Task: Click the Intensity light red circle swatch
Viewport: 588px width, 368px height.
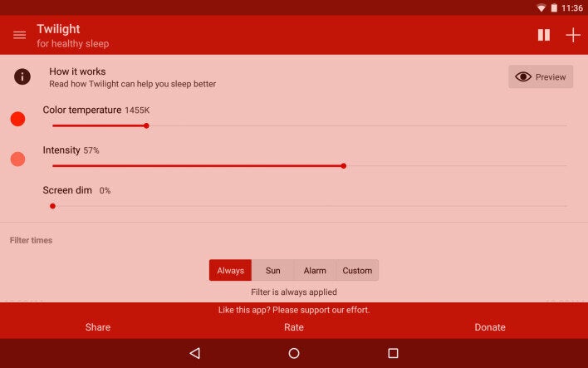Action: click(x=17, y=159)
